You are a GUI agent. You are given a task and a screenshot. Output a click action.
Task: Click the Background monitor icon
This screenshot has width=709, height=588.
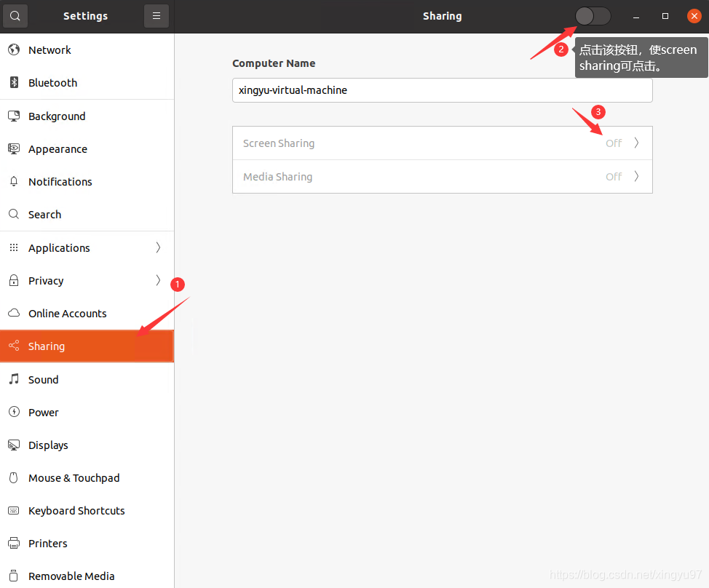14,116
